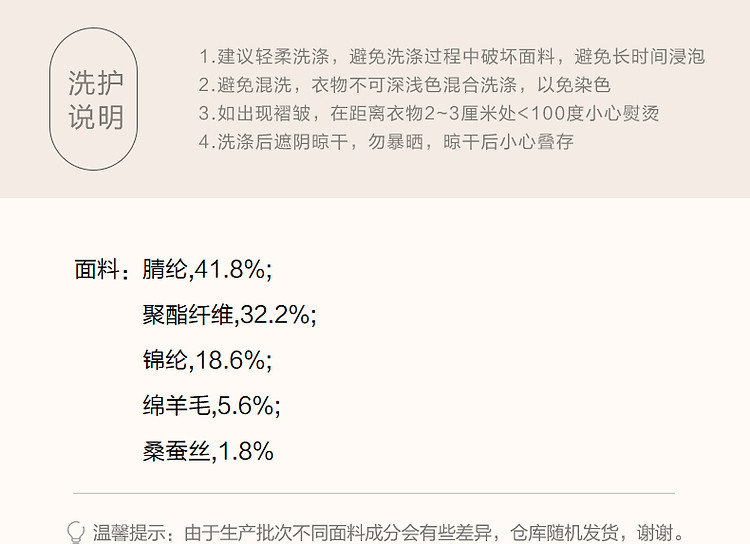Select the 腈纶,41.8% fabric line
Viewport: 750px width, 544px height.
pyautogui.click(x=207, y=269)
